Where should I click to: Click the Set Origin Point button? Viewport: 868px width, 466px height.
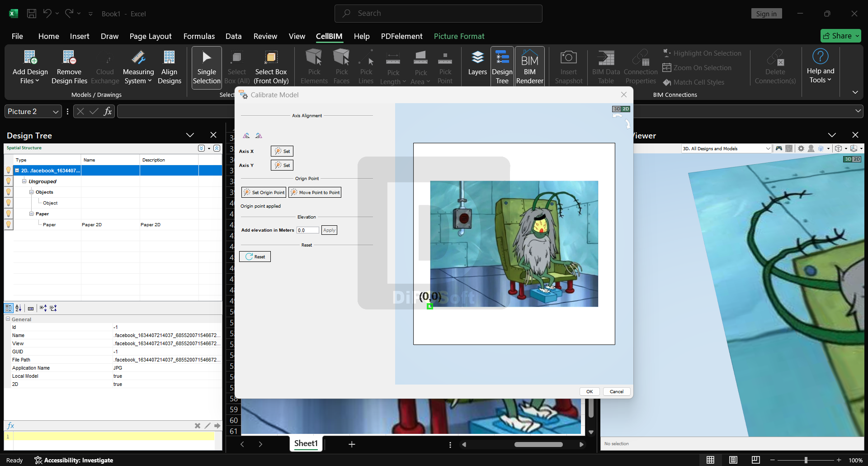click(x=264, y=192)
